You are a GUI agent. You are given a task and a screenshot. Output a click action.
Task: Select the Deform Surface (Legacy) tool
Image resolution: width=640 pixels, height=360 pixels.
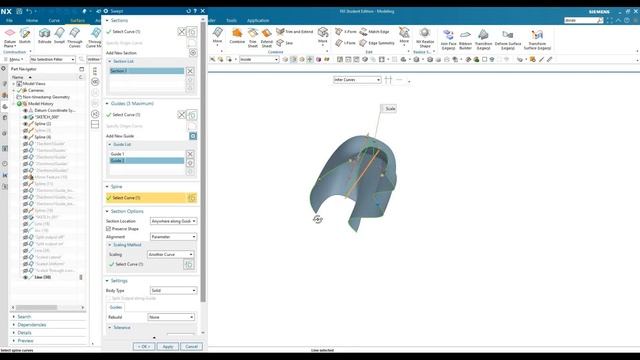(508, 39)
